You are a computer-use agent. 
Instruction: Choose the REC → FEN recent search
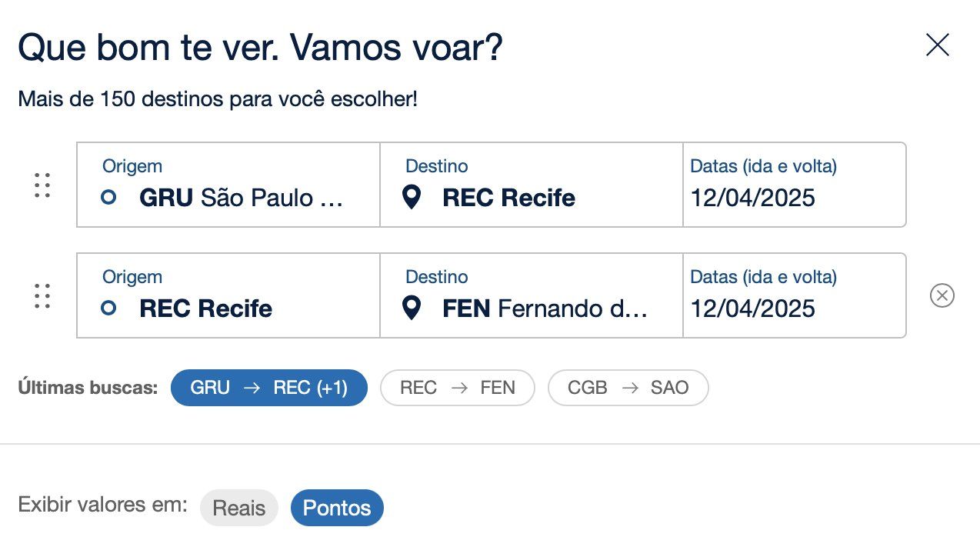click(x=458, y=388)
